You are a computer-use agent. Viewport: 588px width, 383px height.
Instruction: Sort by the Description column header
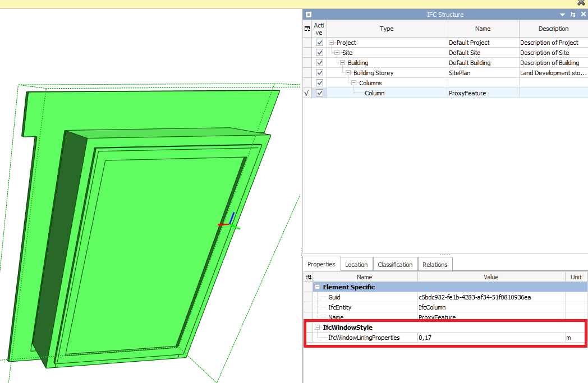tap(554, 29)
